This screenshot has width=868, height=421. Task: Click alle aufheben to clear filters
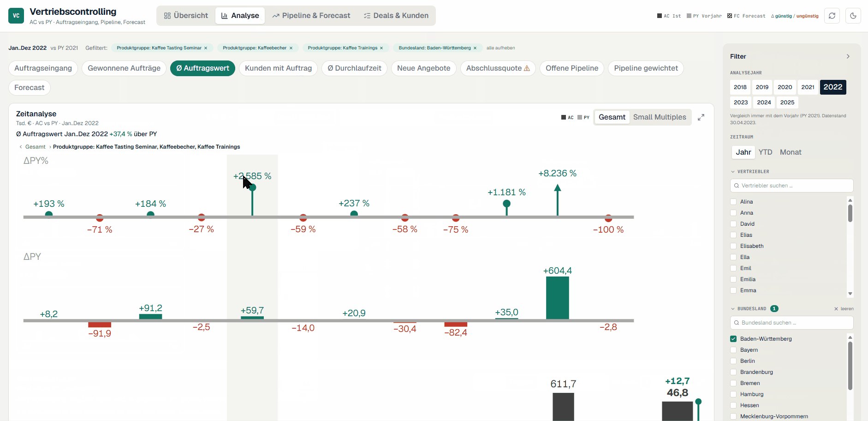pos(501,48)
